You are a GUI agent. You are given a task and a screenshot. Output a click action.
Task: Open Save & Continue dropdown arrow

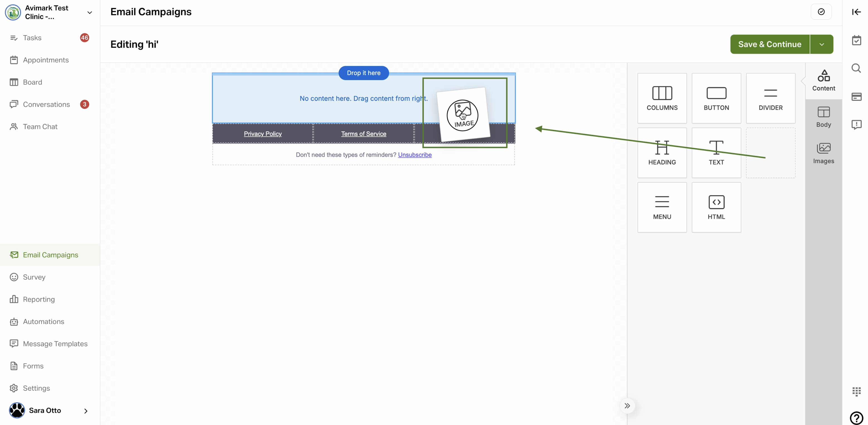[x=821, y=44]
